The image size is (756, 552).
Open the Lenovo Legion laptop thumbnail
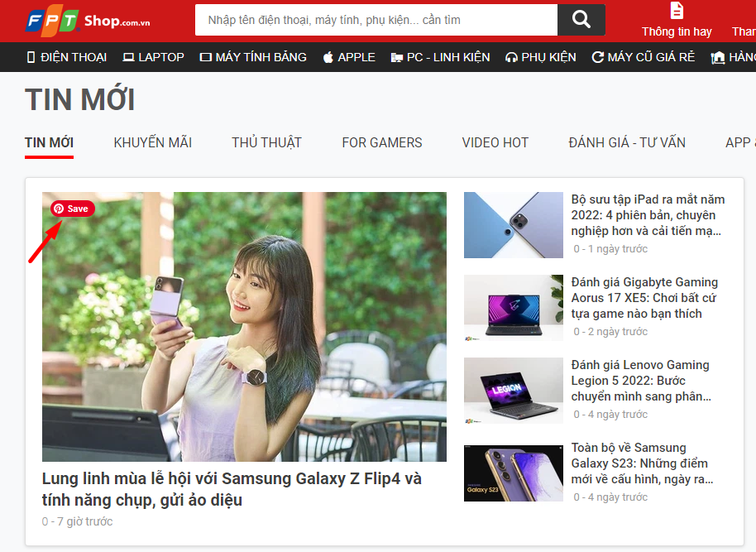[x=514, y=391]
